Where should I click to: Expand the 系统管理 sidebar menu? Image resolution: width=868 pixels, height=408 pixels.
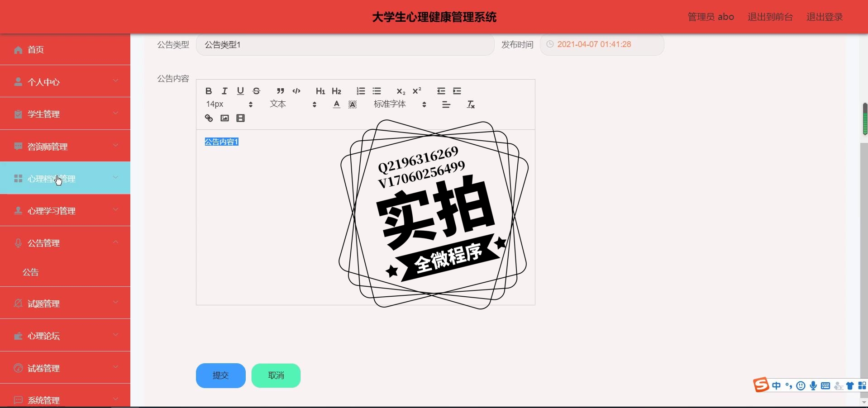pyautogui.click(x=65, y=399)
